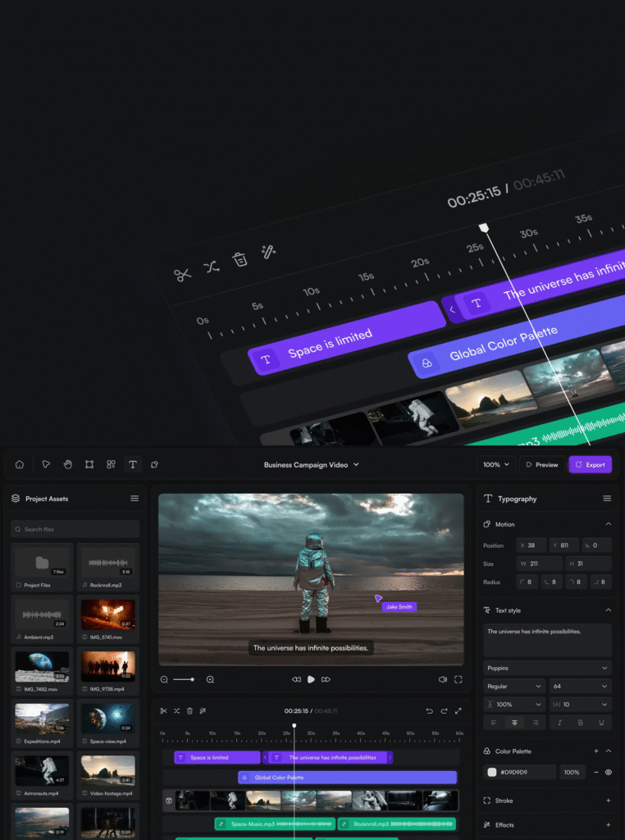Image resolution: width=625 pixels, height=840 pixels.
Task: Click the color opacity 100% field
Action: tap(572, 772)
